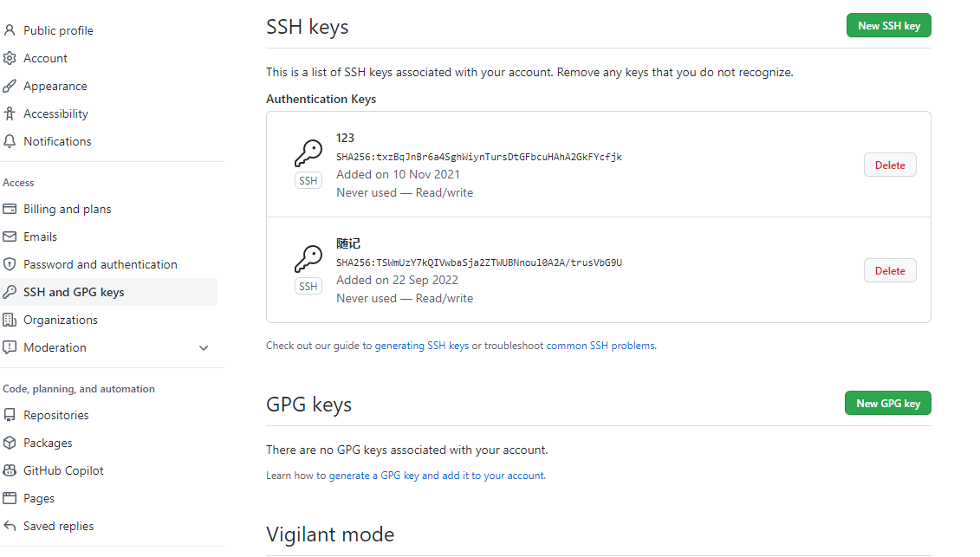Viewport: 980px width, 557px height.
Task: Click the Accessibility figure icon
Action: (10, 113)
